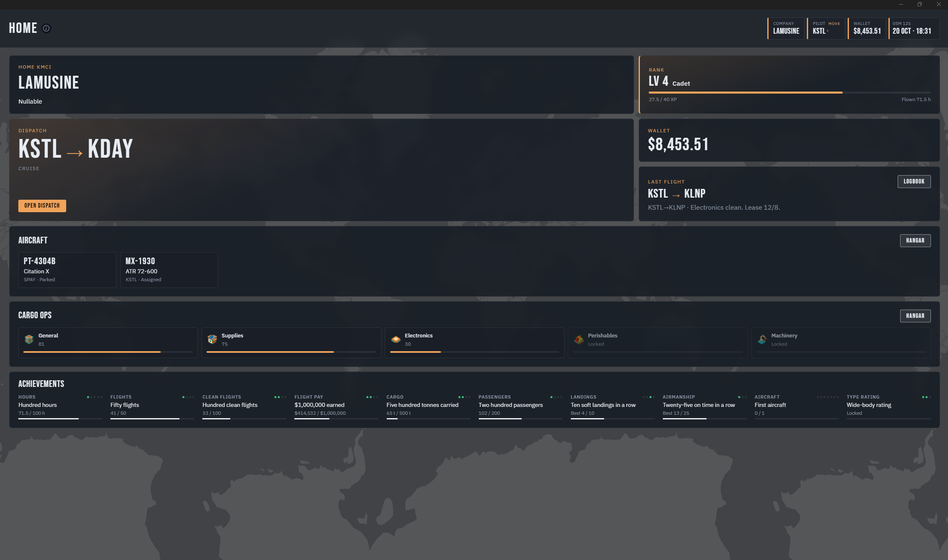Select the MX-1930 ATR 72-600 aircraft card
948x560 pixels.
pyautogui.click(x=169, y=270)
